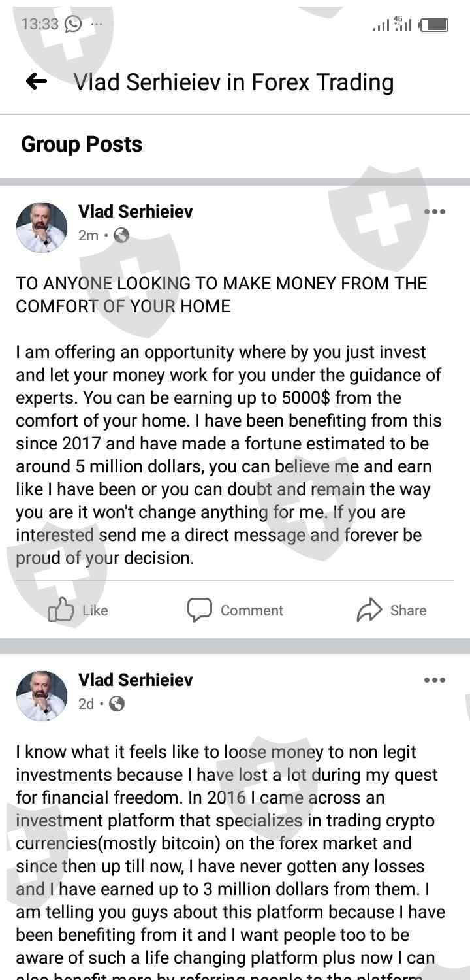Open three-dot menu on second post

[434, 680]
